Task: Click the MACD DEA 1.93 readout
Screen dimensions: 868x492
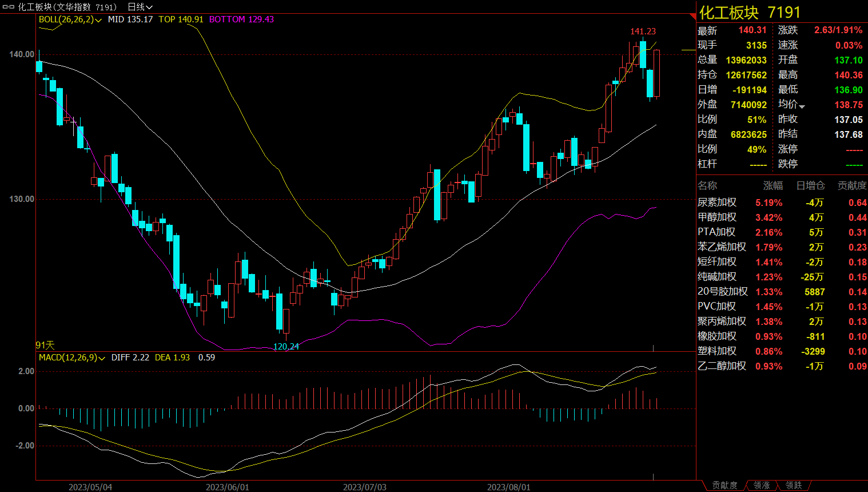Action: pos(172,358)
